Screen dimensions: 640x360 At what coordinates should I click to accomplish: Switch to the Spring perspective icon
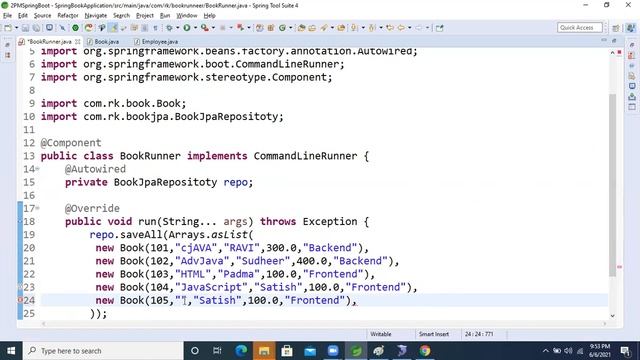click(631, 28)
